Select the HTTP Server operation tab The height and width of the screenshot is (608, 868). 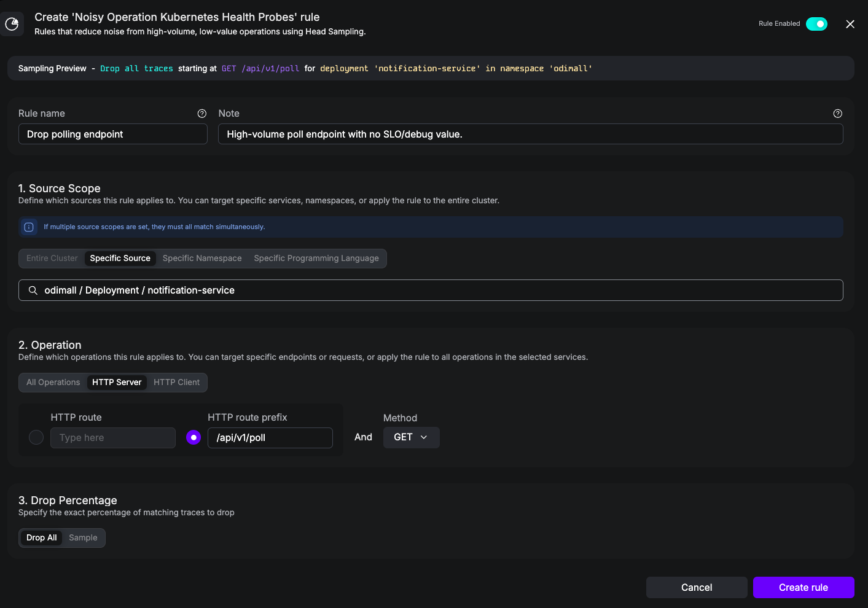tap(117, 383)
